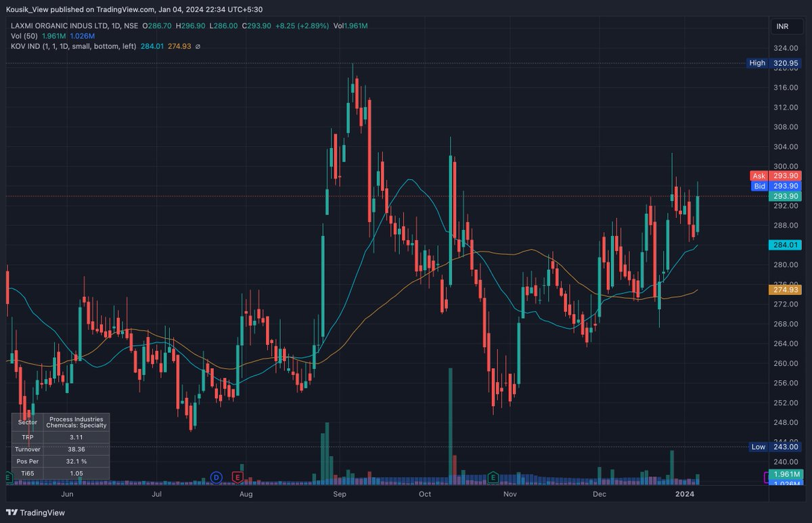Click the 308.00 price scale value
The height and width of the screenshot is (523, 812).
[785, 127]
